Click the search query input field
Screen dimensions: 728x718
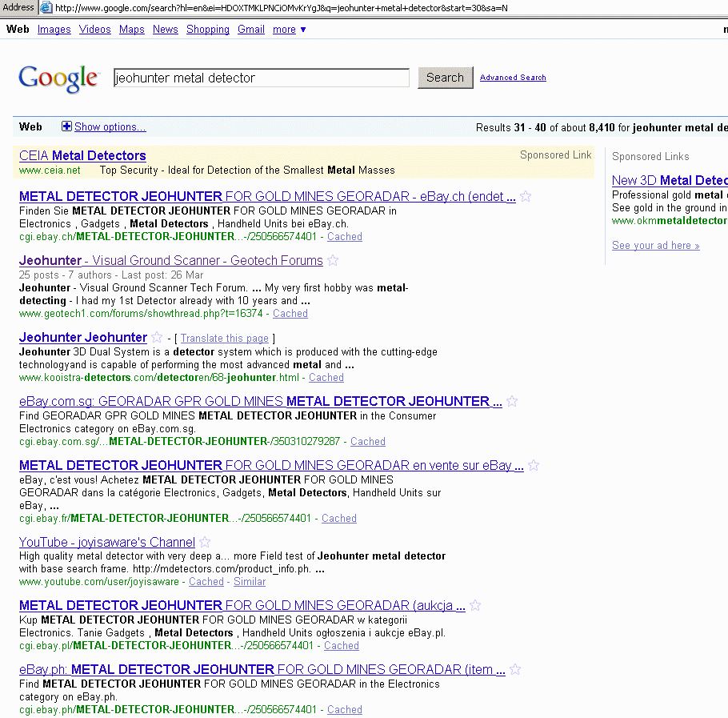262,78
